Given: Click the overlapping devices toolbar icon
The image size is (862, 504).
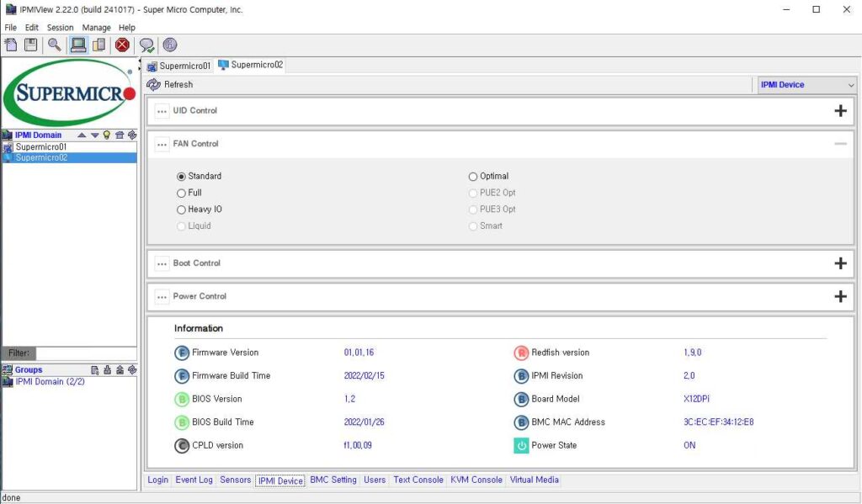Looking at the screenshot, I should [99, 45].
